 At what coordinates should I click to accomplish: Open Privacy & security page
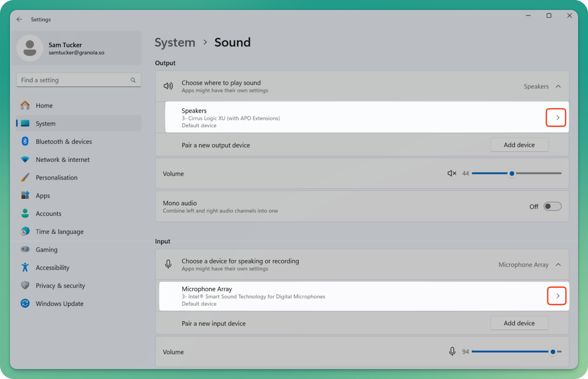pyautogui.click(x=60, y=286)
